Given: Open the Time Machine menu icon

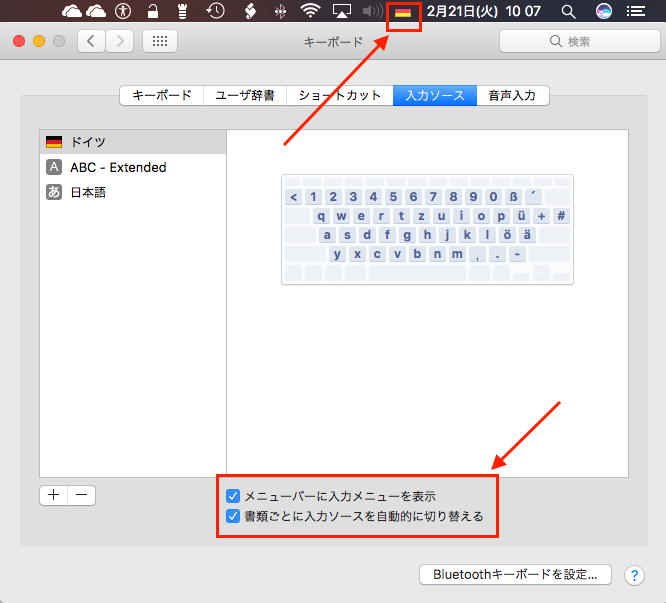Looking at the screenshot, I should tap(215, 11).
